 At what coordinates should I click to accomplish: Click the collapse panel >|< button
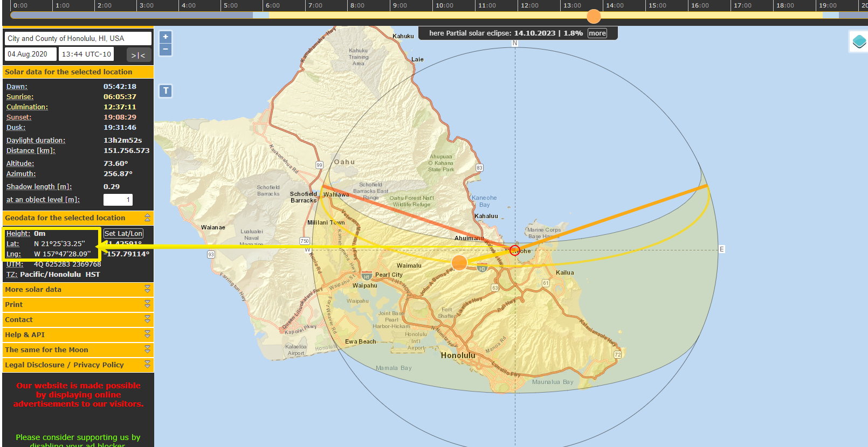pyautogui.click(x=139, y=55)
